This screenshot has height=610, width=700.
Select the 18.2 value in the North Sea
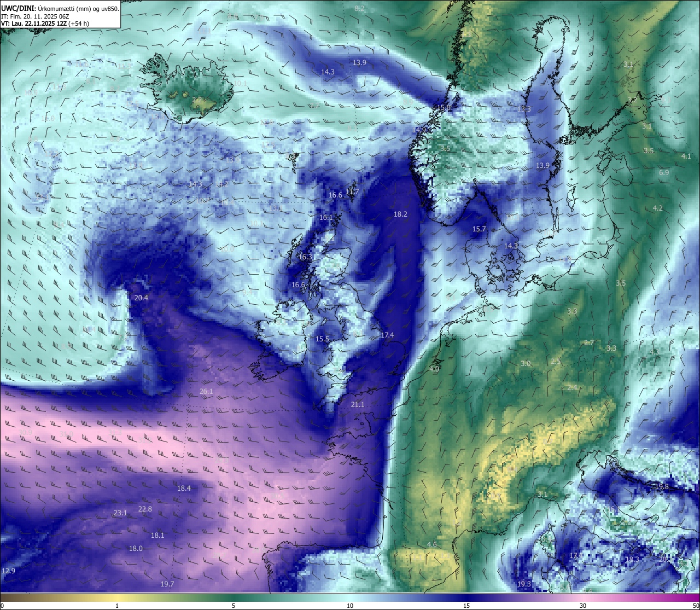(x=400, y=214)
